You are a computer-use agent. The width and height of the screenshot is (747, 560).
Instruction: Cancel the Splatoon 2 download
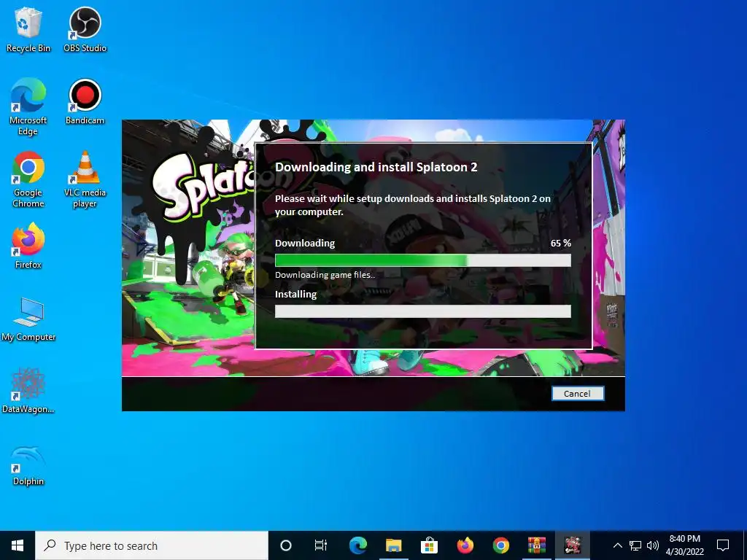578,393
